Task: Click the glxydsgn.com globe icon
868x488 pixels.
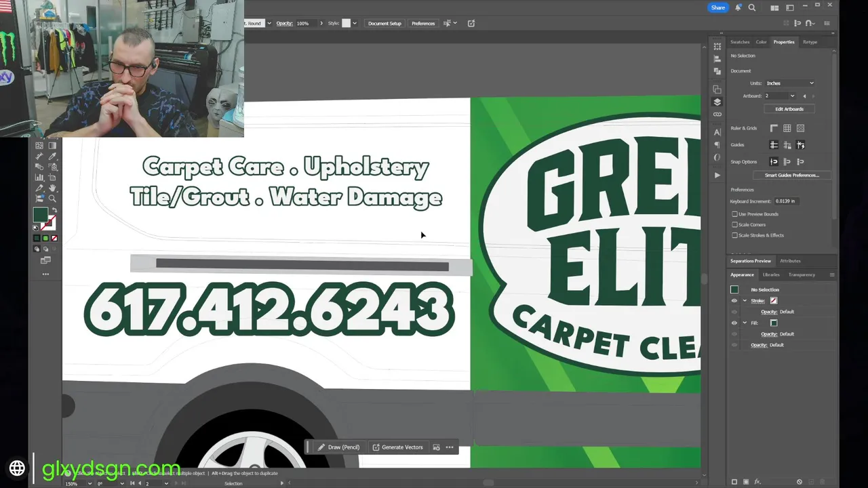Action: point(17,468)
